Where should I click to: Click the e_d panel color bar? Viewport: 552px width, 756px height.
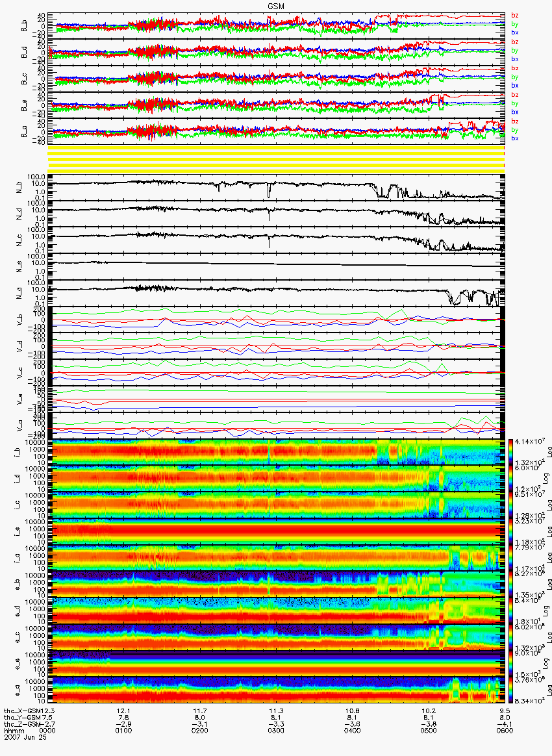511,611
